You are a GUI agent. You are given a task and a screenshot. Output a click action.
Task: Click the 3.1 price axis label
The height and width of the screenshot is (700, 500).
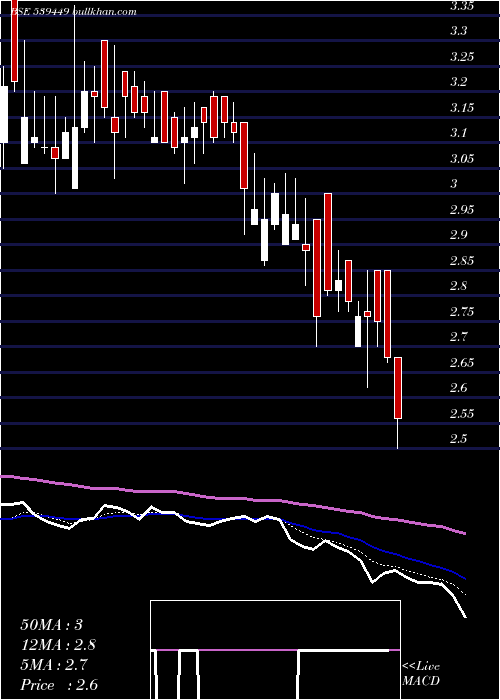point(458,133)
